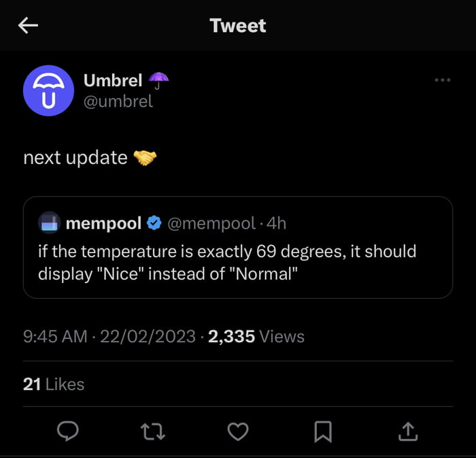Open the @mempool handle in quote
476x458 pixels.
[211, 223]
